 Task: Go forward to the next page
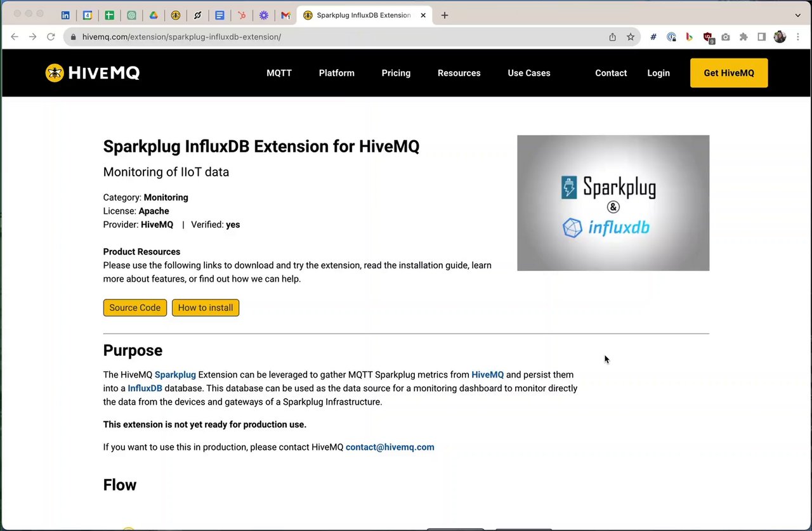point(33,37)
